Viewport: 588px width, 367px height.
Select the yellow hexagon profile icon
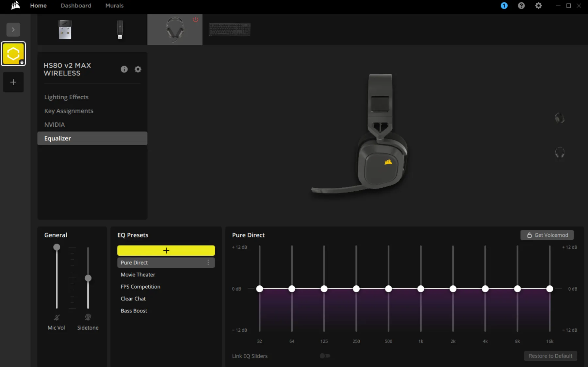[13, 54]
